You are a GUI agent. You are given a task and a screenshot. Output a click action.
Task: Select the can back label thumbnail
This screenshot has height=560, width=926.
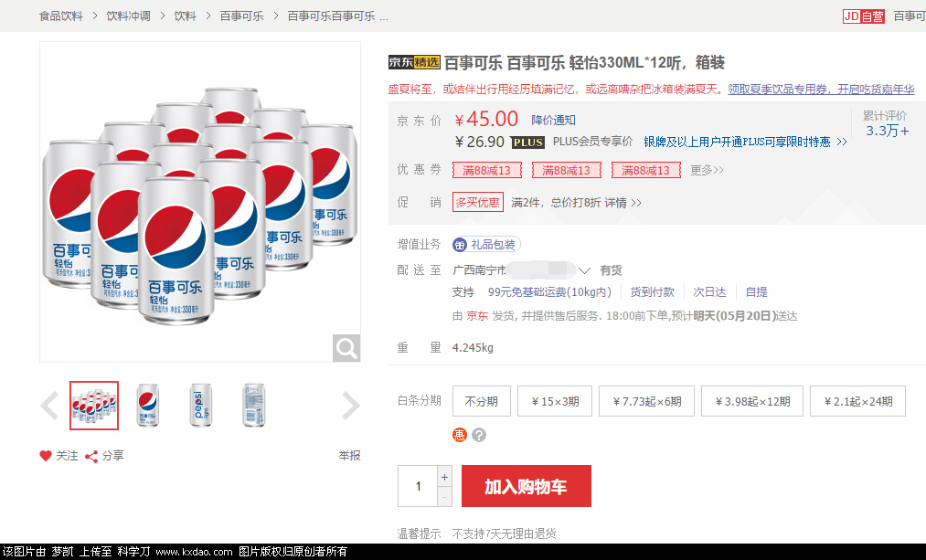pyautogui.click(x=254, y=406)
